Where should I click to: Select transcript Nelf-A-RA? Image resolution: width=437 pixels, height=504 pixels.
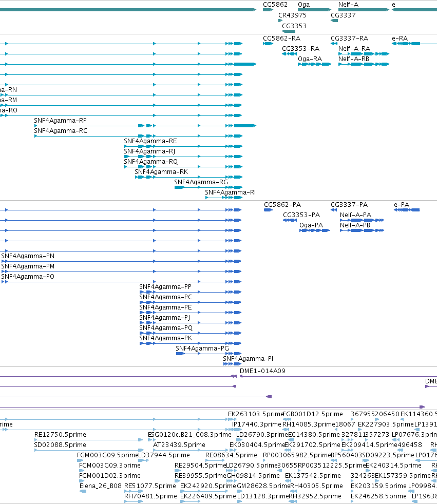point(354,49)
